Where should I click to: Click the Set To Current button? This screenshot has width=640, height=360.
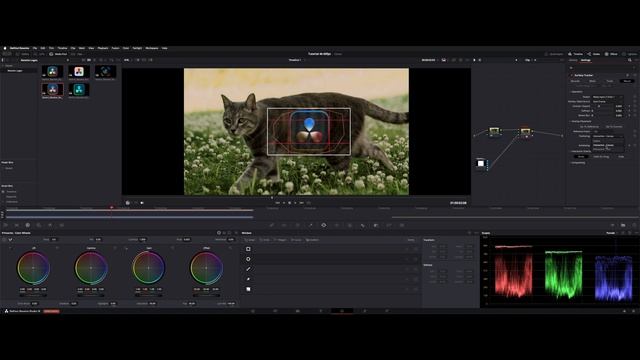613,127
